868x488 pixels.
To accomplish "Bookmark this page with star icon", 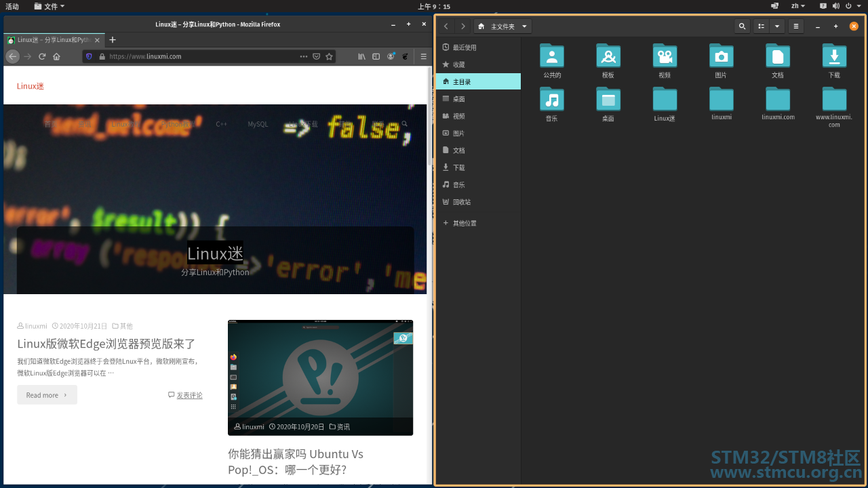I will [x=330, y=56].
